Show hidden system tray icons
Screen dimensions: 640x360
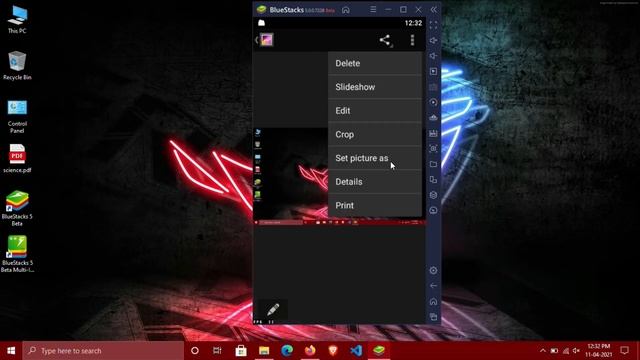542,351
